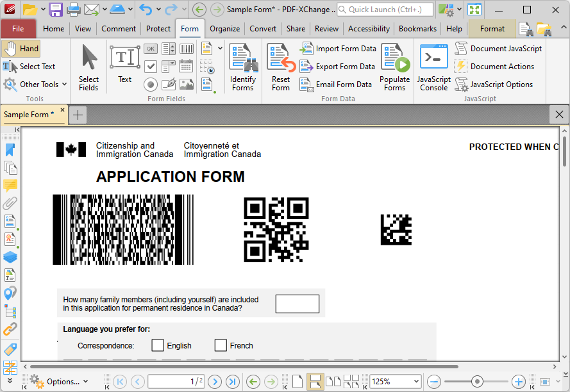Insert an OK button form field

tap(151, 49)
